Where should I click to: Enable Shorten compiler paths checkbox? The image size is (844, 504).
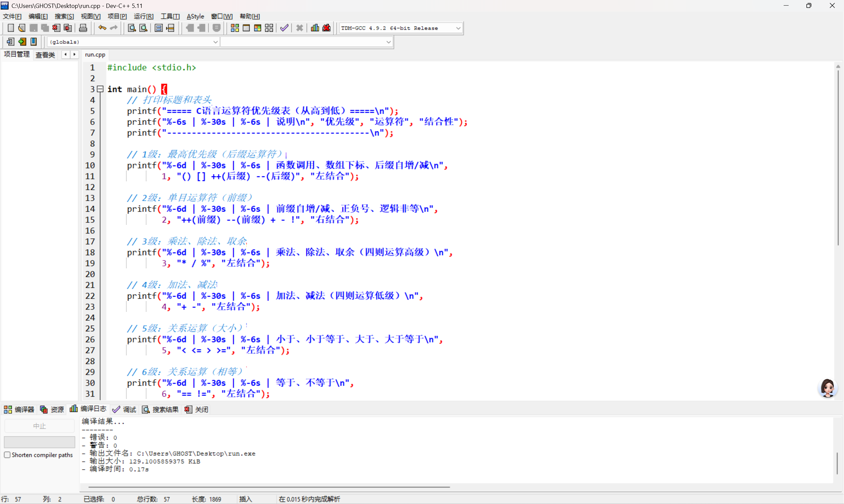(x=7, y=455)
